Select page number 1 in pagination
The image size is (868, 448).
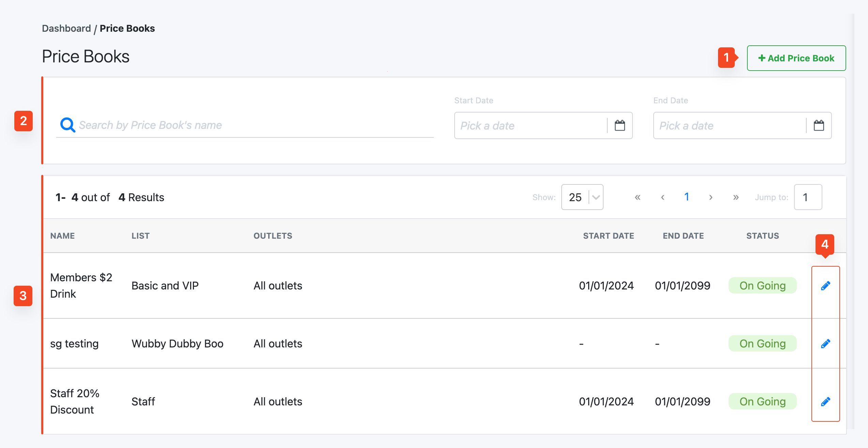coord(687,197)
